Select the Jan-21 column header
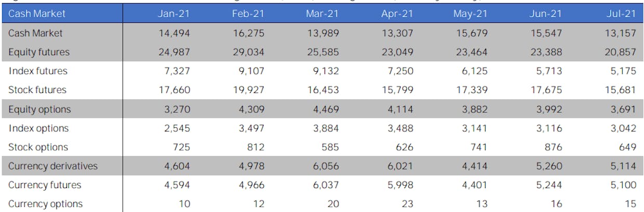Screen dimensions: 644x212 click(x=174, y=14)
